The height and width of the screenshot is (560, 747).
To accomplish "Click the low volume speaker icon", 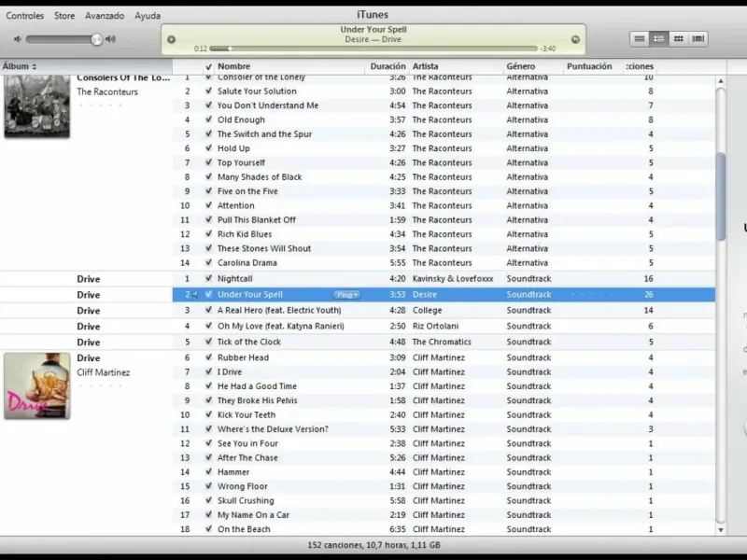I will [x=18, y=39].
